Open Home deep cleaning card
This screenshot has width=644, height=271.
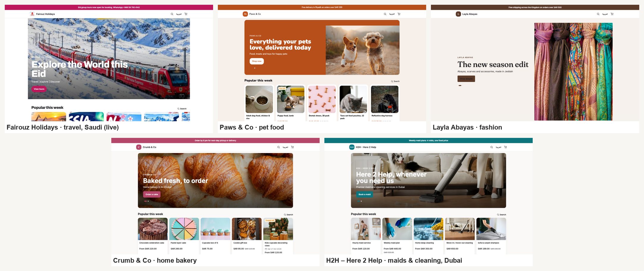tap(429, 236)
